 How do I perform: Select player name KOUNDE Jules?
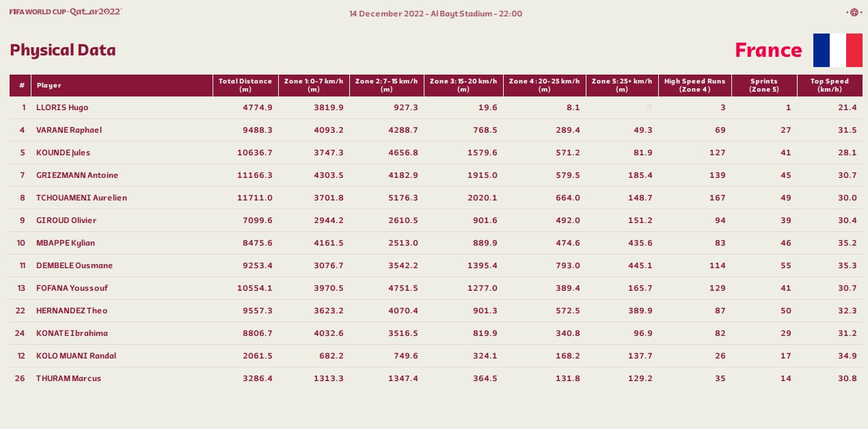click(63, 153)
